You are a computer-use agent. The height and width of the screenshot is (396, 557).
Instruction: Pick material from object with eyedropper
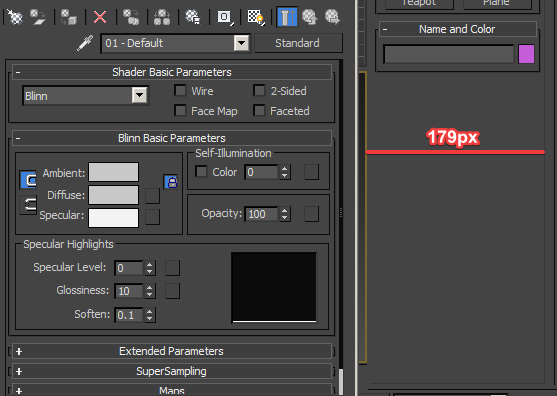point(85,43)
